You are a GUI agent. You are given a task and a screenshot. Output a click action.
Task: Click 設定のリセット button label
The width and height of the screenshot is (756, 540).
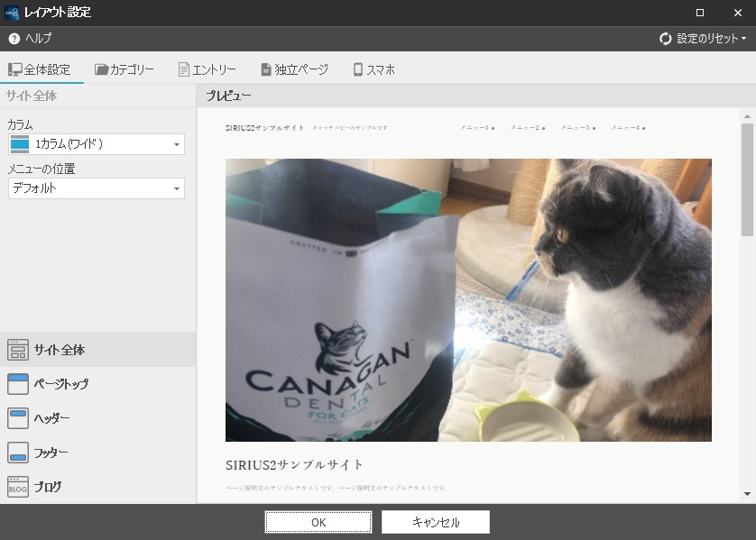pyautogui.click(x=707, y=39)
